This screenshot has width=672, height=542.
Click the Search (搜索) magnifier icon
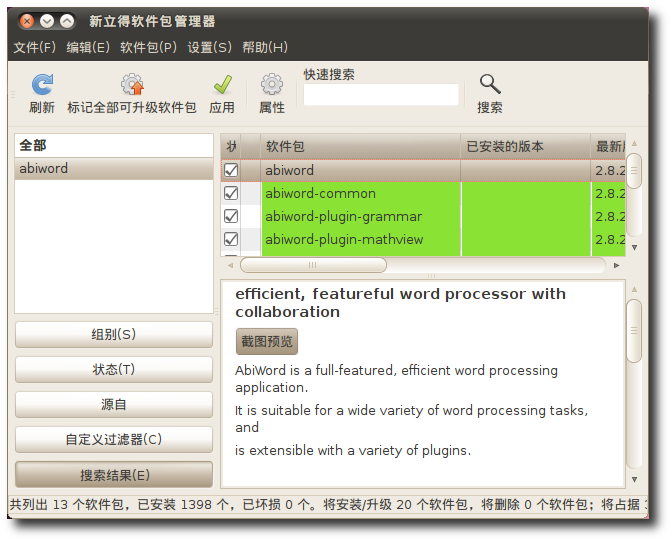[x=489, y=84]
